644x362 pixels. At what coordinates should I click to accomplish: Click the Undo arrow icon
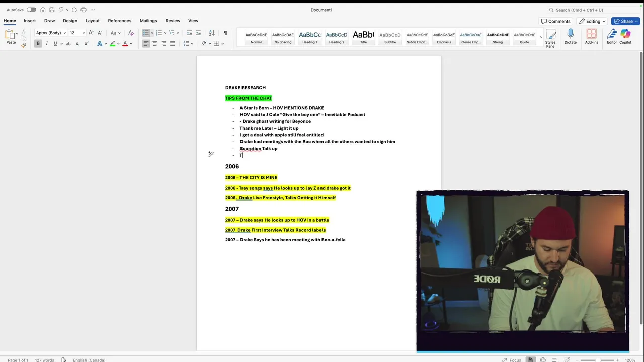point(61,10)
